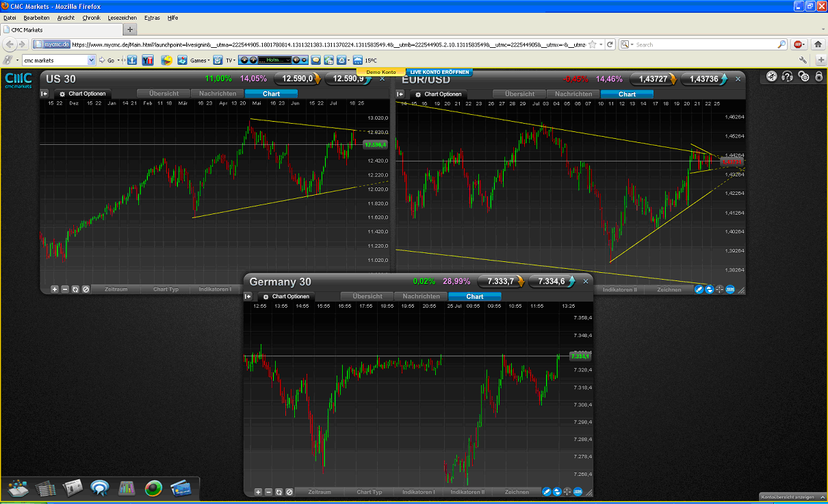Click the SEM round icon on EUR/USD chart
The height and width of the screenshot is (504, 828).
(x=730, y=289)
